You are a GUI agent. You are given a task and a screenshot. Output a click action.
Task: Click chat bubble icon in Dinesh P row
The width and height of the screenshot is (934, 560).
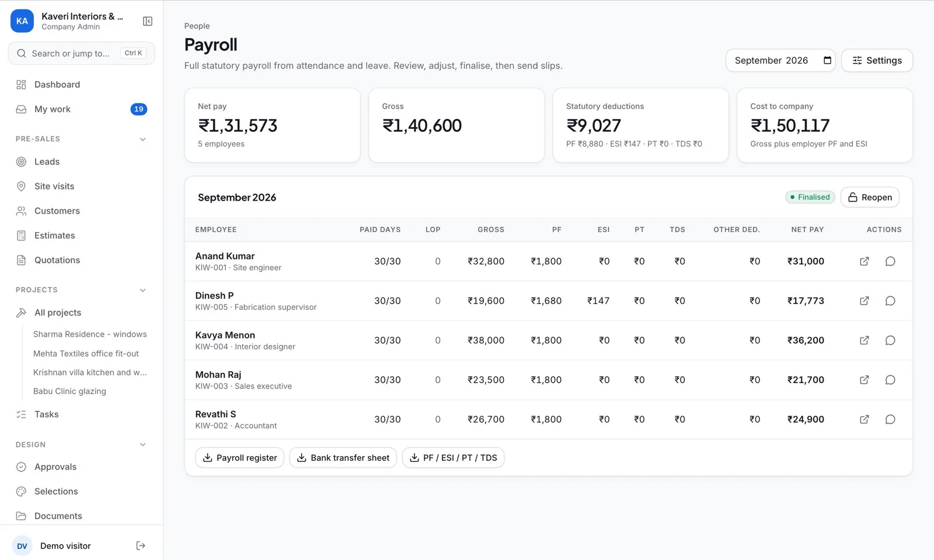pos(890,301)
